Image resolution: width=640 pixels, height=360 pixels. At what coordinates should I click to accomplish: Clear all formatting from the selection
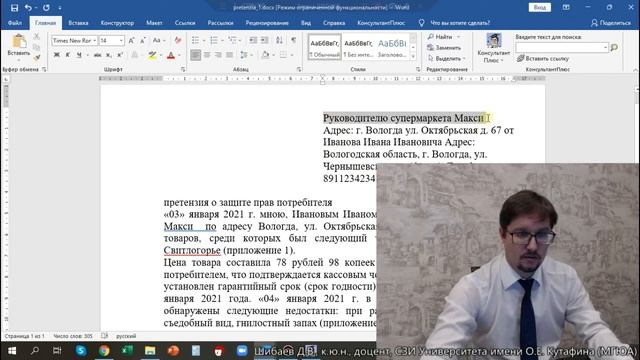pos(178,40)
